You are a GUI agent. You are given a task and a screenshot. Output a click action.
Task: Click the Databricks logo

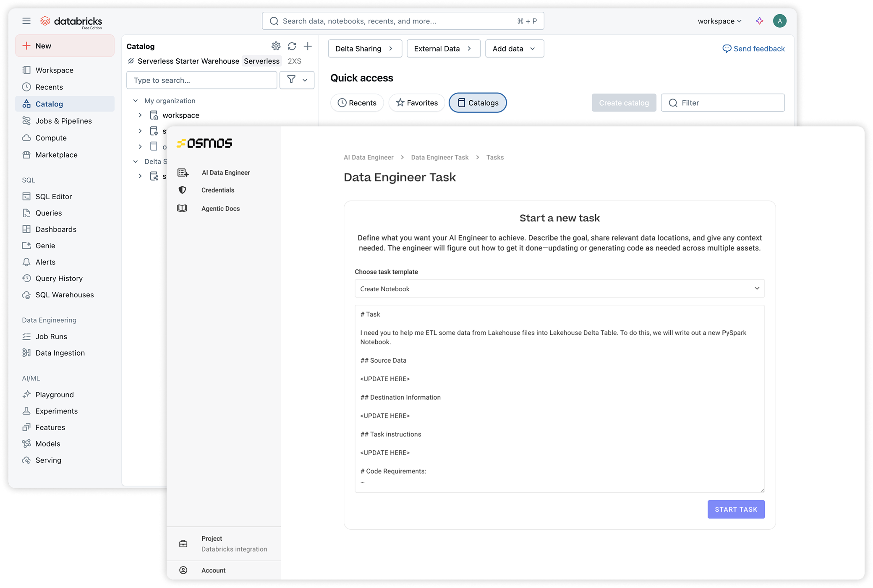71,22
